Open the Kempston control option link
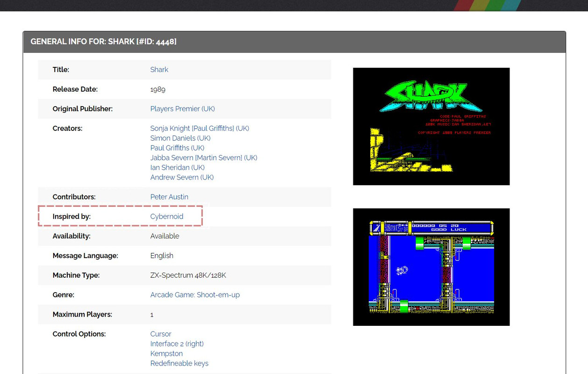The image size is (588, 374). click(166, 354)
